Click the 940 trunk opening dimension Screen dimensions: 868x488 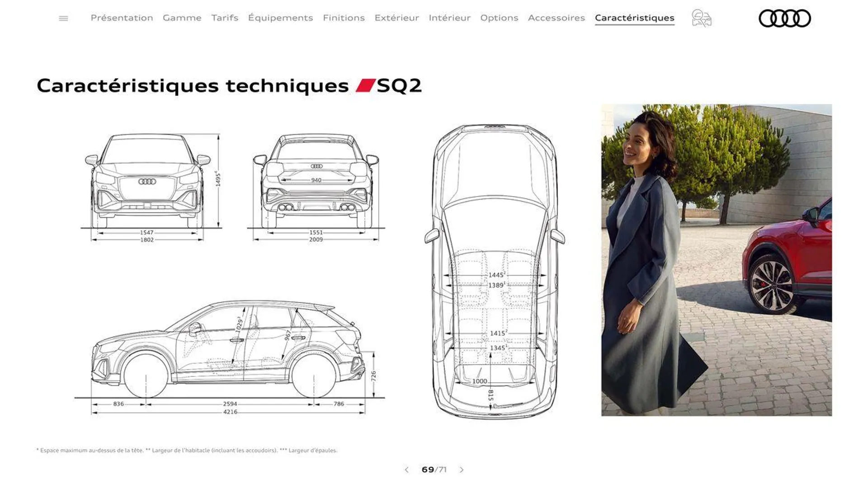(x=316, y=180)
